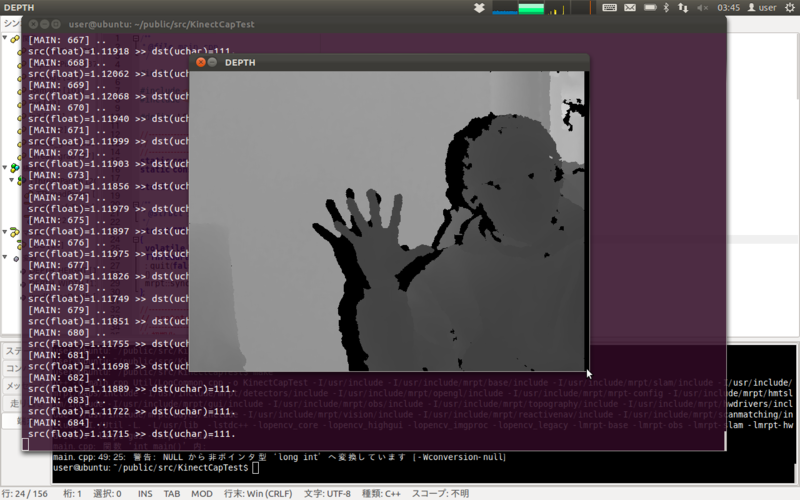This screenshot has height=500, width=800.
Task: Select the yellow-green struct icon in tree
Action: click(x=15, y=232)
